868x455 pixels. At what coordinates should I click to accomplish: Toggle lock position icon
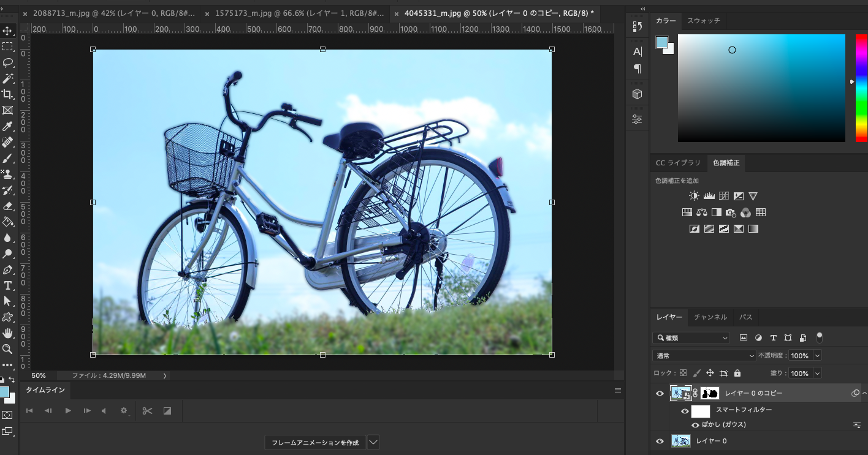click(x=710, y=373)
